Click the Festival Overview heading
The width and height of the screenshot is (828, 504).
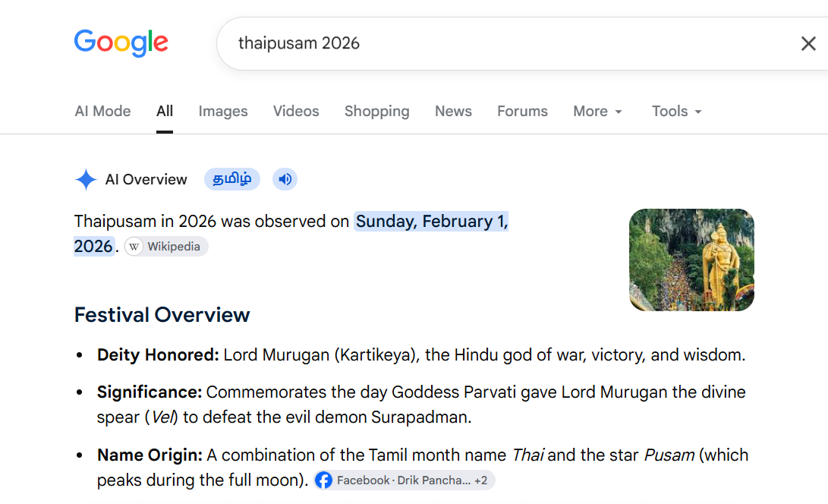162,315
